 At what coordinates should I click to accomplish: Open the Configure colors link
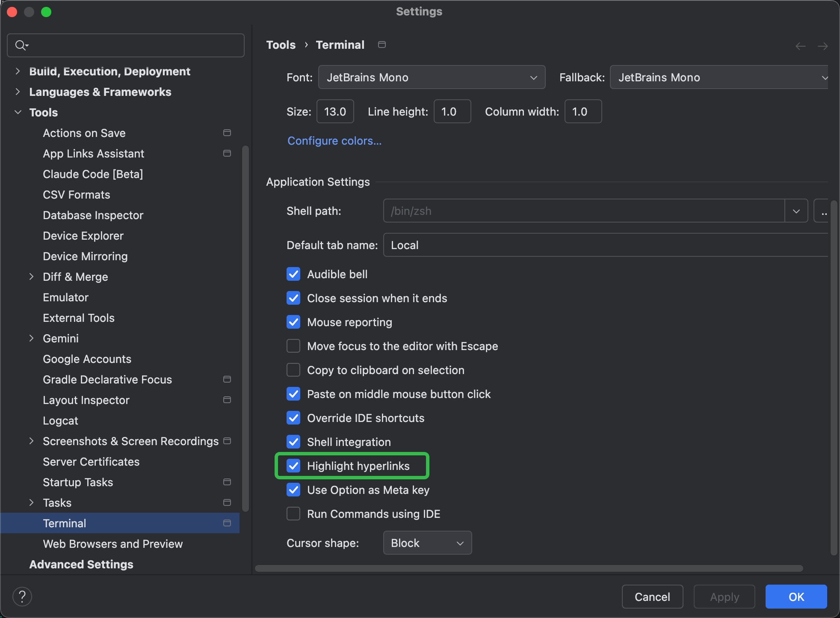pyautogui.click(x=334, y=140)
